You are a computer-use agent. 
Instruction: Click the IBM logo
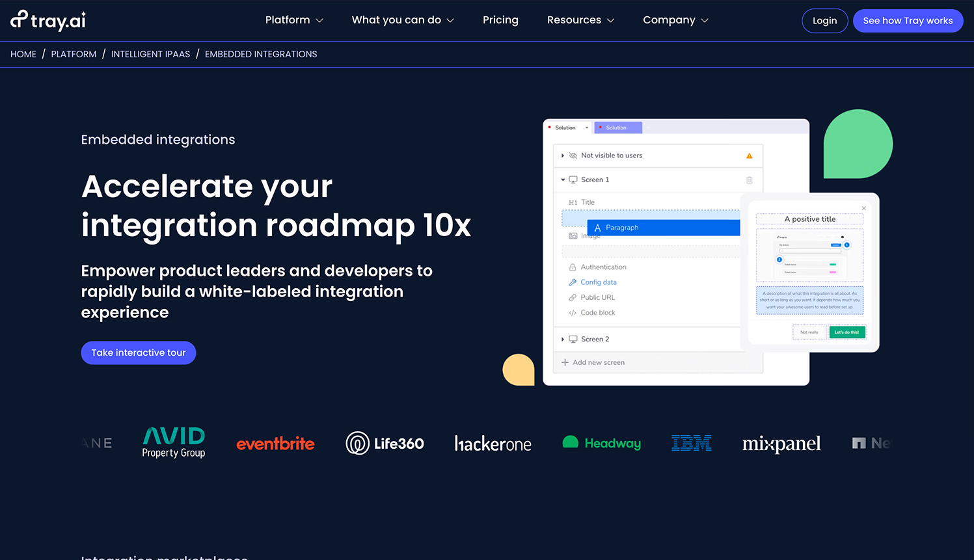(x=691, y=443)
